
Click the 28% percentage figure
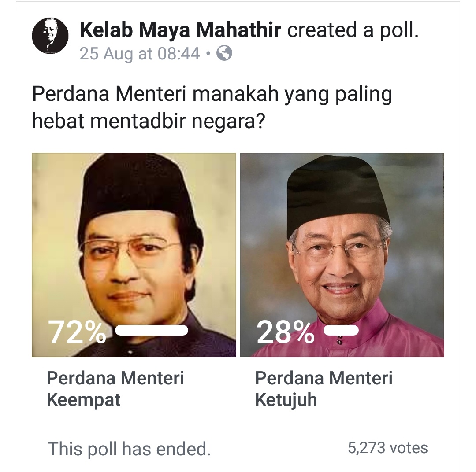click(x=285, y=332)
